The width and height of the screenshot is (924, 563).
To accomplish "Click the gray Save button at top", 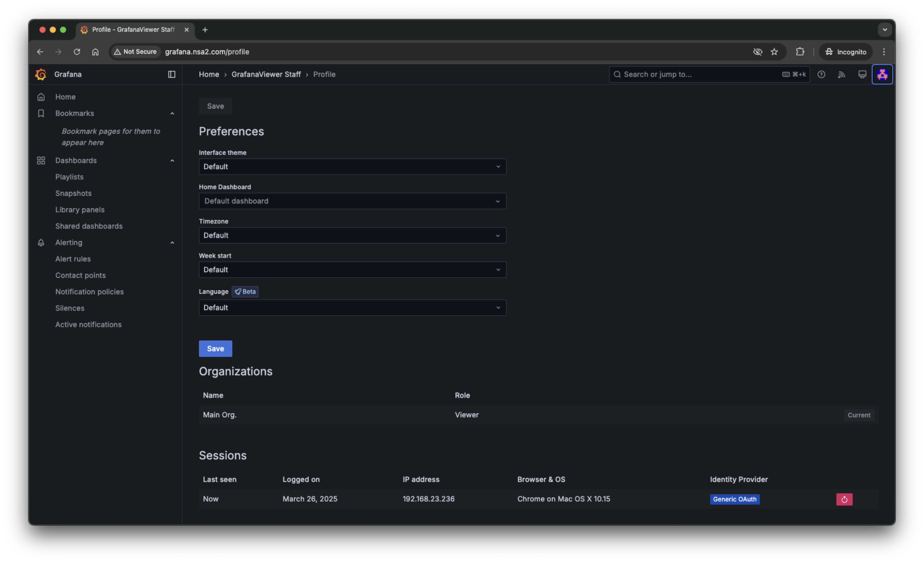I will [216, 106].
